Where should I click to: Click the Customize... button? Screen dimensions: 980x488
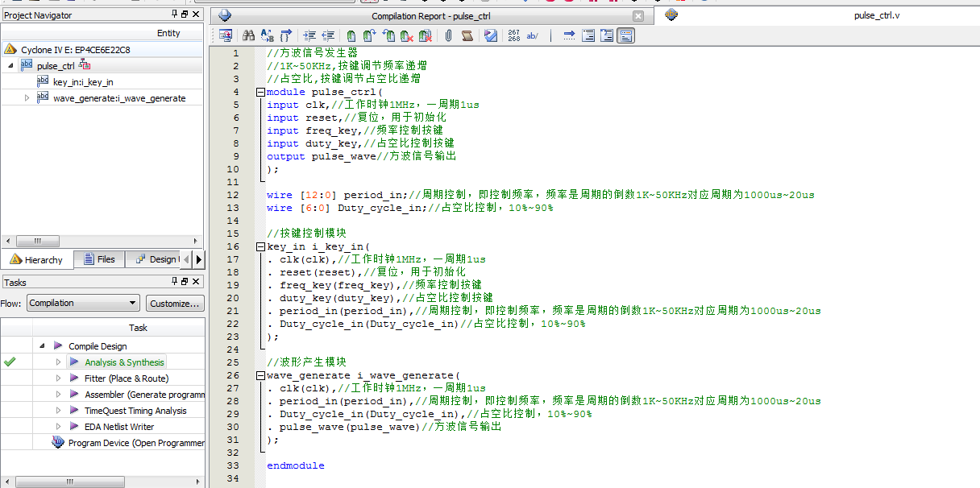click(x=175, y=304)
